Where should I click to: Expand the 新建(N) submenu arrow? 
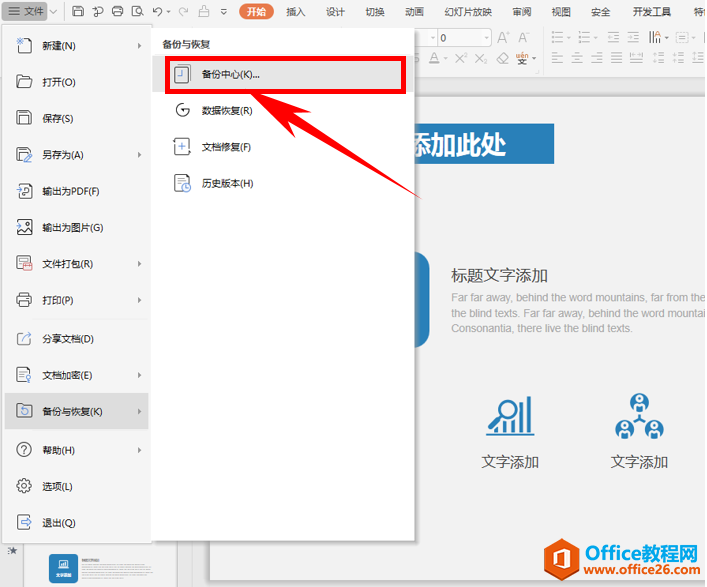(x=139, y=46)
